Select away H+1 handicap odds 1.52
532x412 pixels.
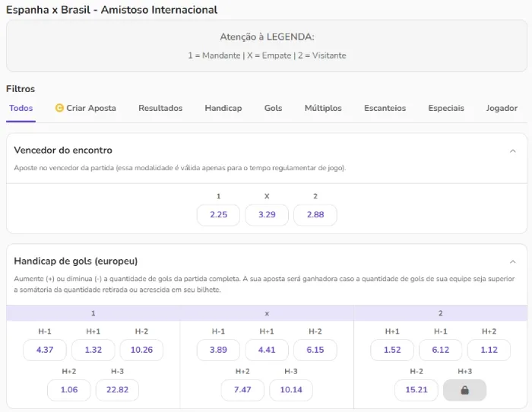(x=392, y=350)
